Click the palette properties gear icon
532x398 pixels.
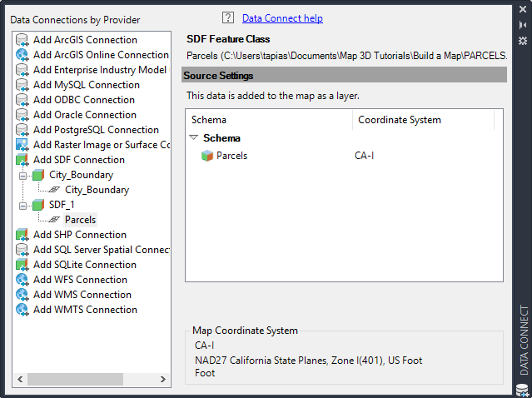523,39
